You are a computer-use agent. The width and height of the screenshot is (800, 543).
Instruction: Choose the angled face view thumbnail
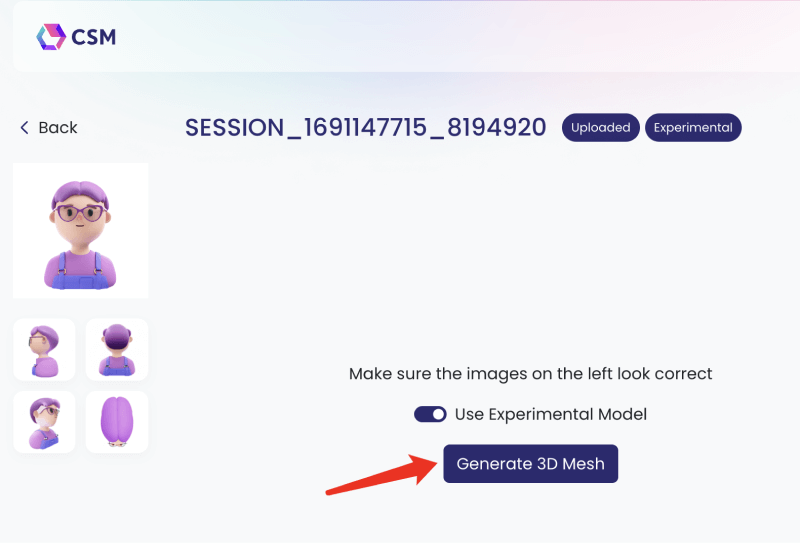tap(44, 421)
